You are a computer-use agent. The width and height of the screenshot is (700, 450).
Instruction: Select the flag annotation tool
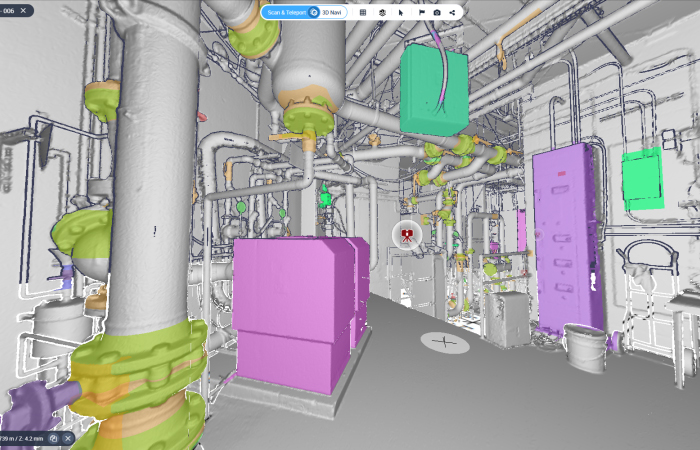[x=421, y=12]
